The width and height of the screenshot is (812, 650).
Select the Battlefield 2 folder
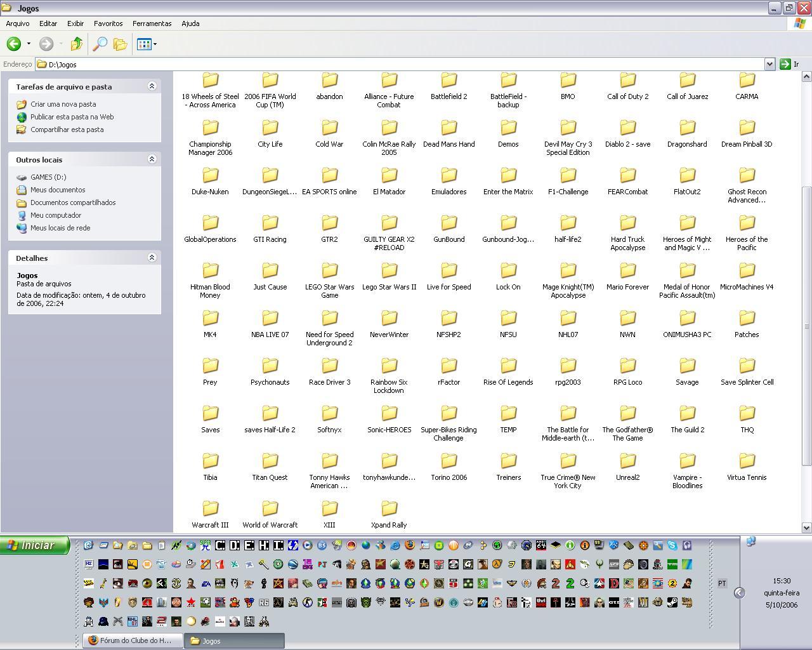click(x=449, y=87)
